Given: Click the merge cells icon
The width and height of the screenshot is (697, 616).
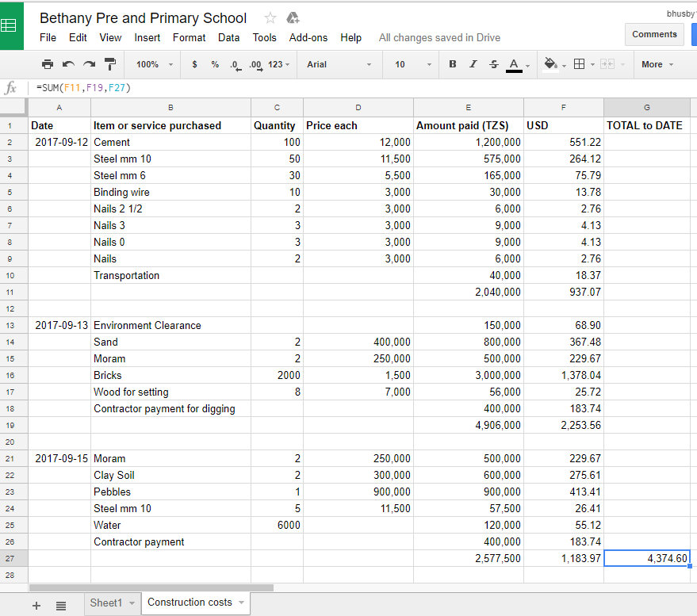Looking at the screenshot, I should [607, 64].
